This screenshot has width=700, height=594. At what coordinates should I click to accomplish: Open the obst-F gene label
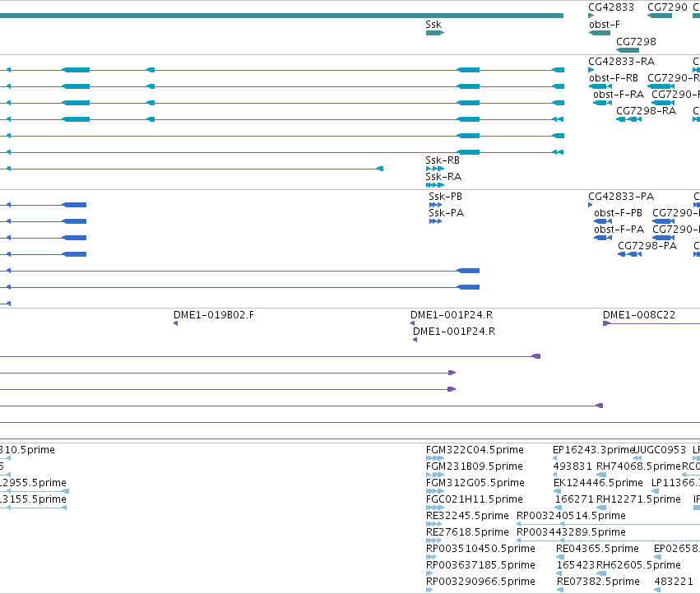[x=604, y=25]
